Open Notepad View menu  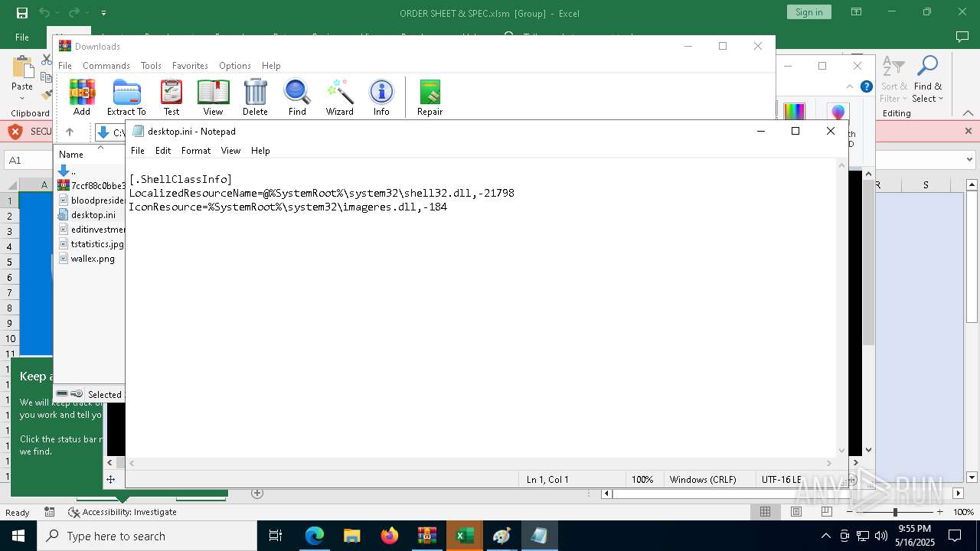click(x=230, y=151)
